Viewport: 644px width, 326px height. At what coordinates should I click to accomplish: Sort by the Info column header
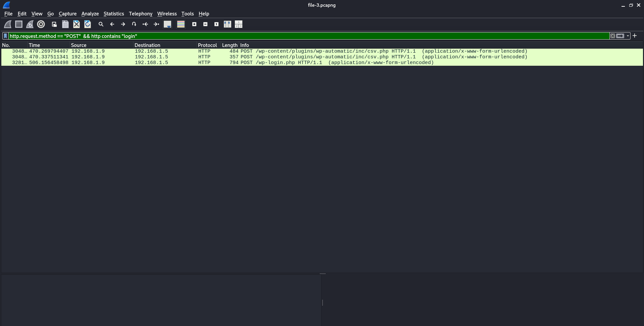tap(441, 45)
